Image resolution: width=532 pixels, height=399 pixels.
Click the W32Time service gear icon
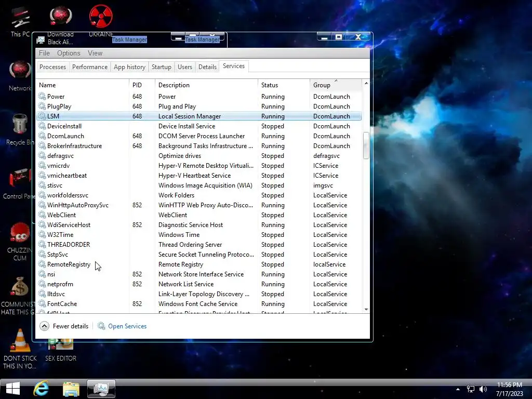[42, 234]
